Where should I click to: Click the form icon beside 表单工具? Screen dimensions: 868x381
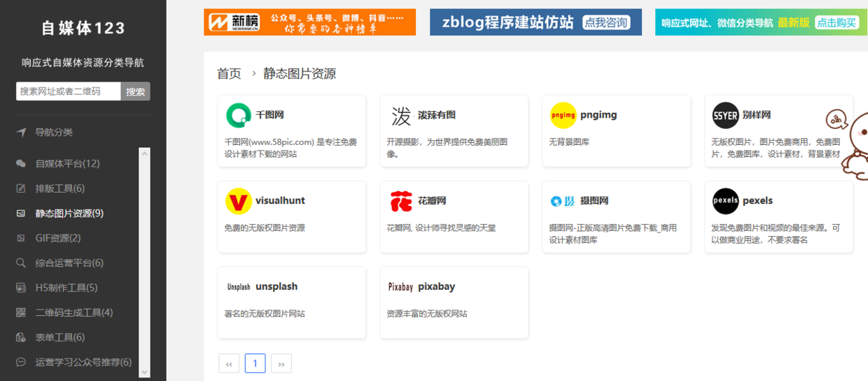(x=21, y=338)
